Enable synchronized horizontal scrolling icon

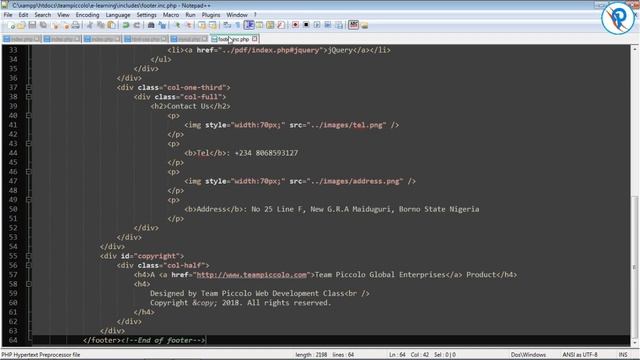coord(213,25)
